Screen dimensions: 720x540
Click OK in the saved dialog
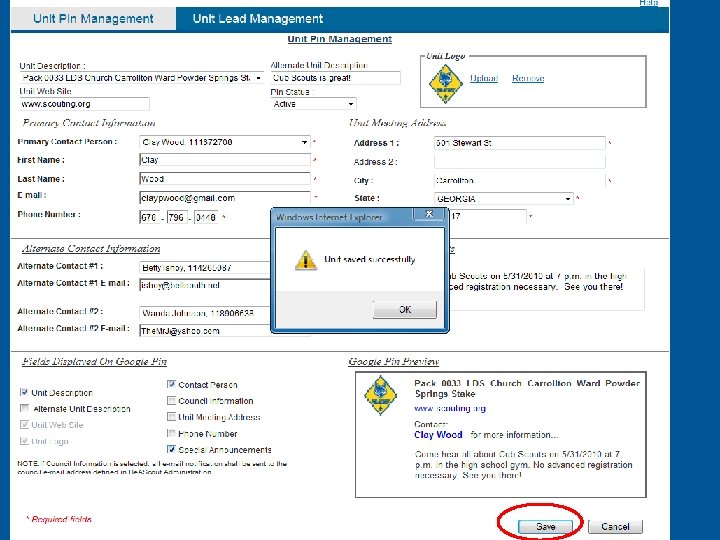tap(405, 309)
